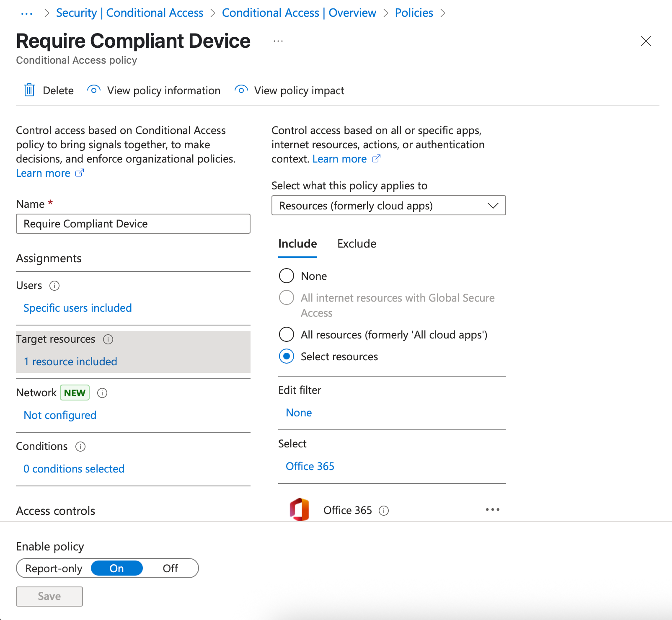Open the Office 365 row more options ellipsis

492,510
